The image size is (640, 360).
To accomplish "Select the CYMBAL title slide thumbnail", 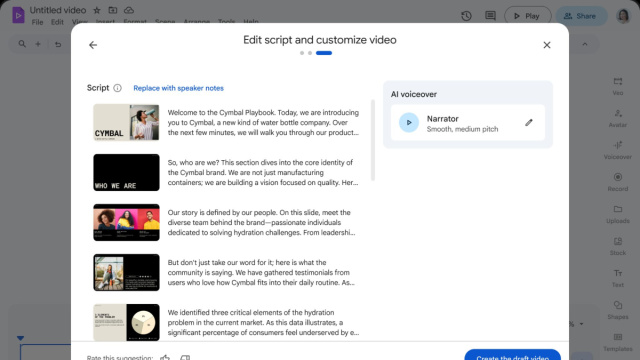I will point(126,122).
